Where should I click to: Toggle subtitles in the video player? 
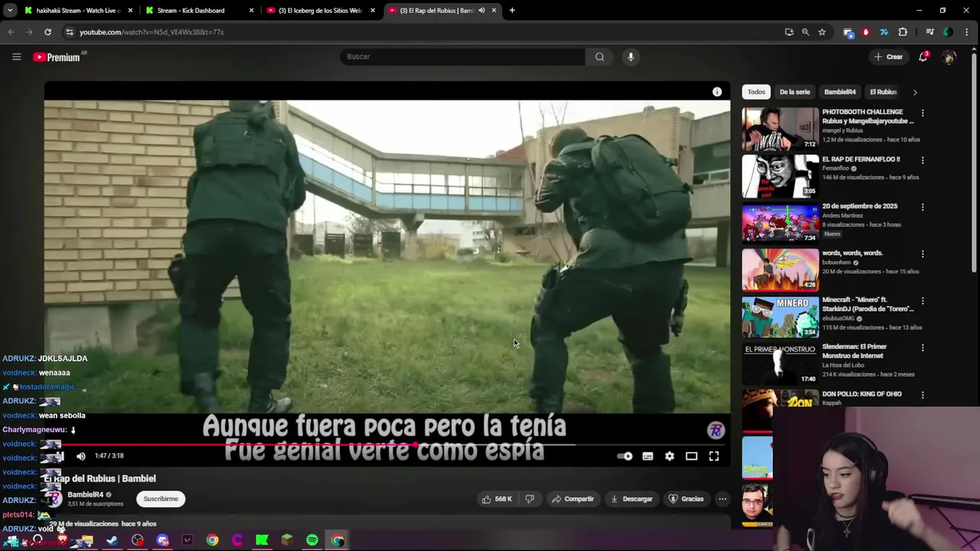click(x=648, y=456)
